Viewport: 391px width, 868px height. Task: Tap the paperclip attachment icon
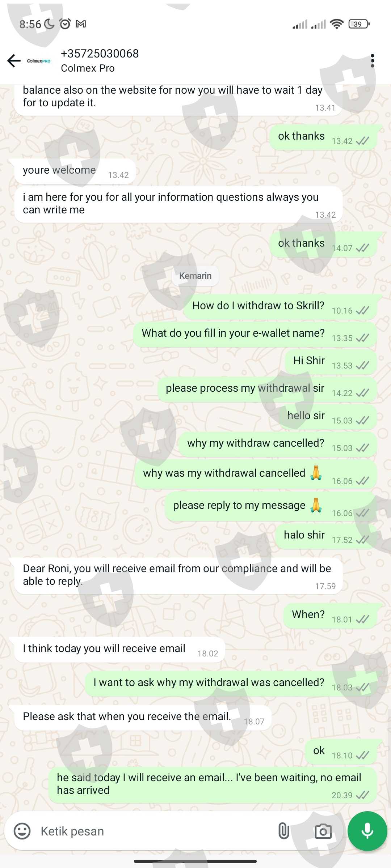click(283, 831)
